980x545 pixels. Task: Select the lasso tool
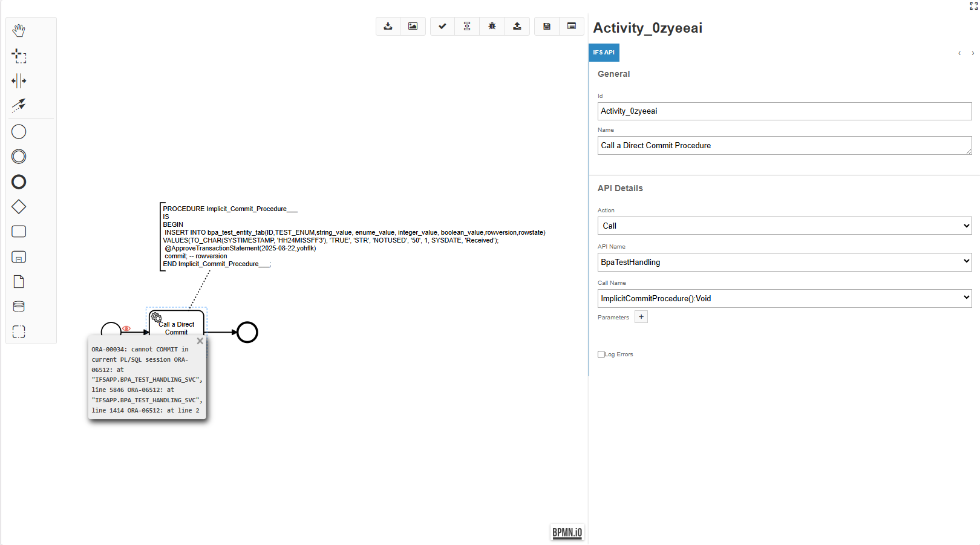(x=19, y=56)
